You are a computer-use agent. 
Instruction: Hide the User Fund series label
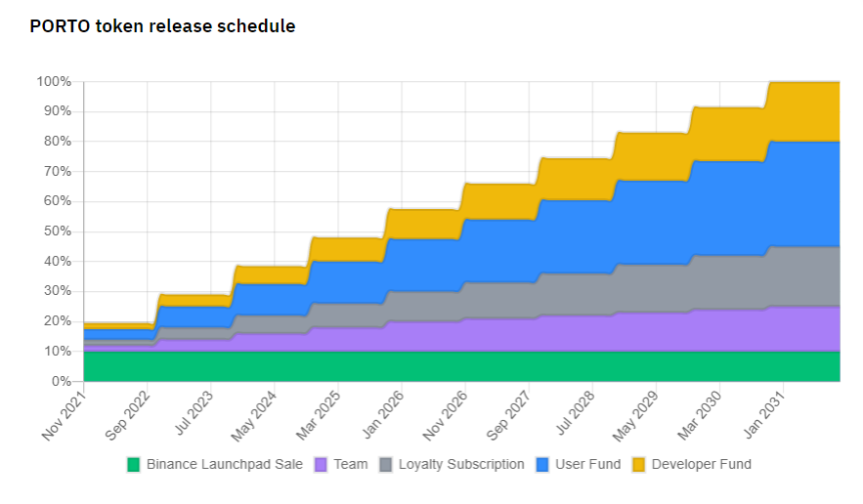[x=587, y=464]
